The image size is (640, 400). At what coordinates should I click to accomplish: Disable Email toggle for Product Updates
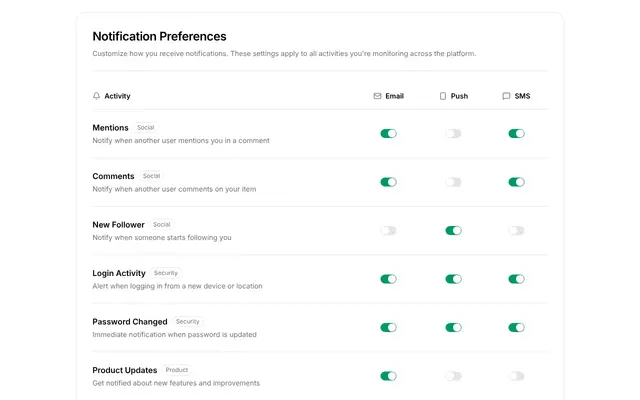click(x=388, y=376)
